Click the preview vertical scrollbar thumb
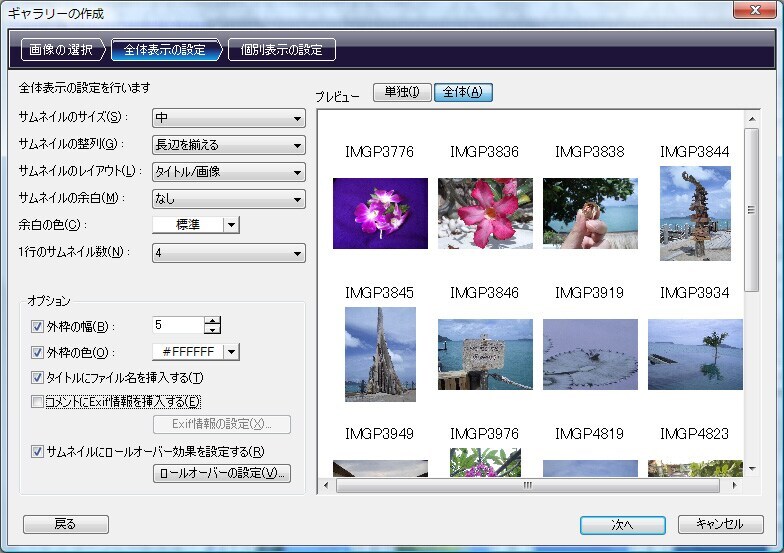Image resolution: width=784 pixels, height=553 pixels. point(752,210)
